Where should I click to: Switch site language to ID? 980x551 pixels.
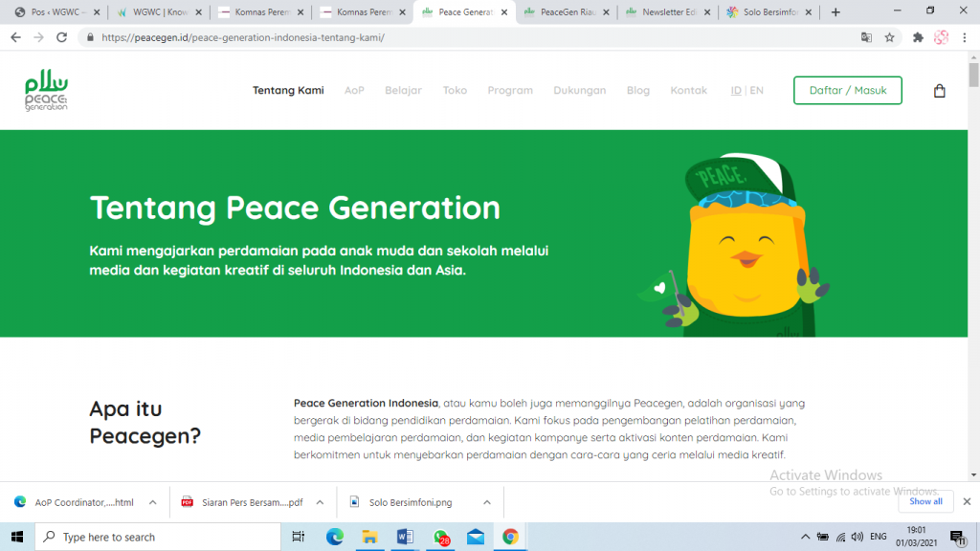tap(736, 91)
